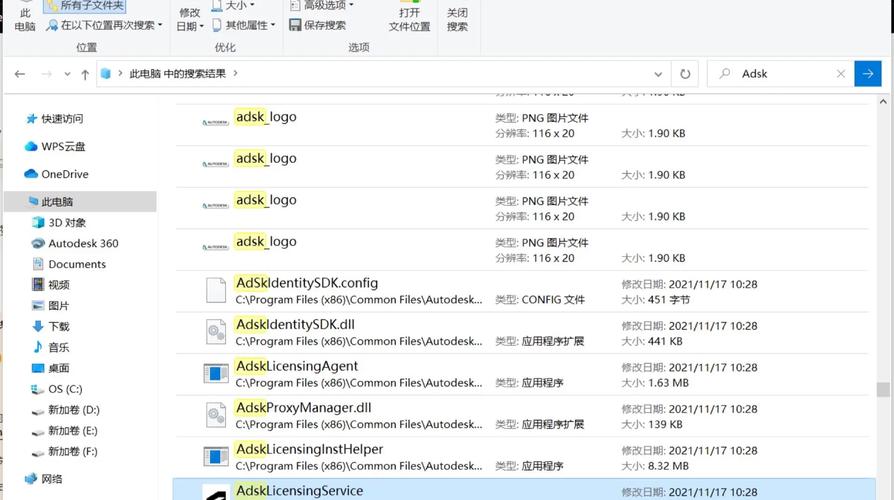This screenshot has height=500, width=894.
Task: Run search with blue arrow button
Action: [868, 74]
